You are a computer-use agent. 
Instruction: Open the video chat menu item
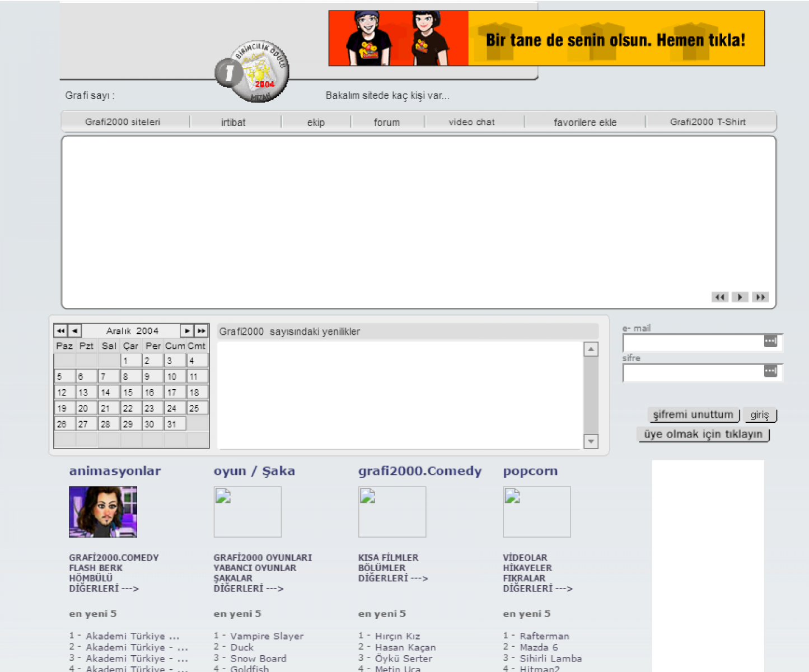(x=471, y=122)
